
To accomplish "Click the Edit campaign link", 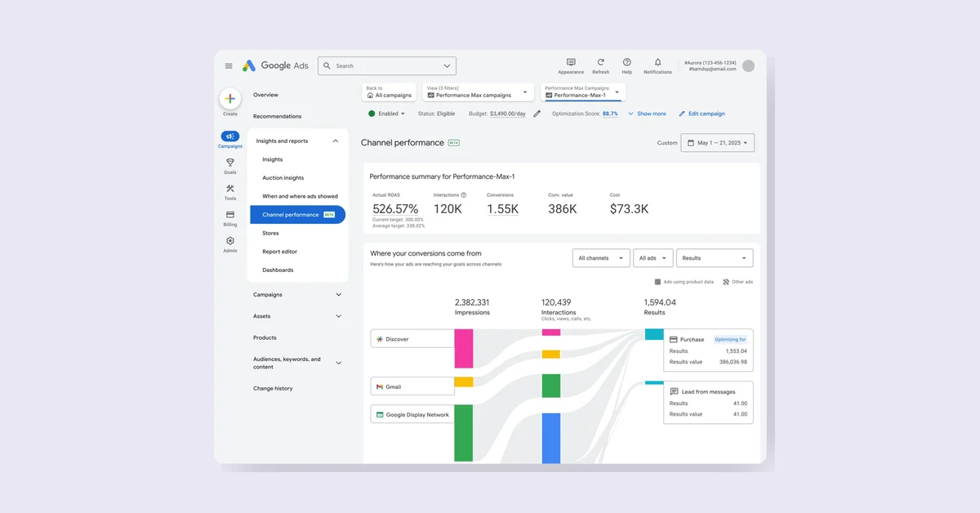I will coord(702,114).
